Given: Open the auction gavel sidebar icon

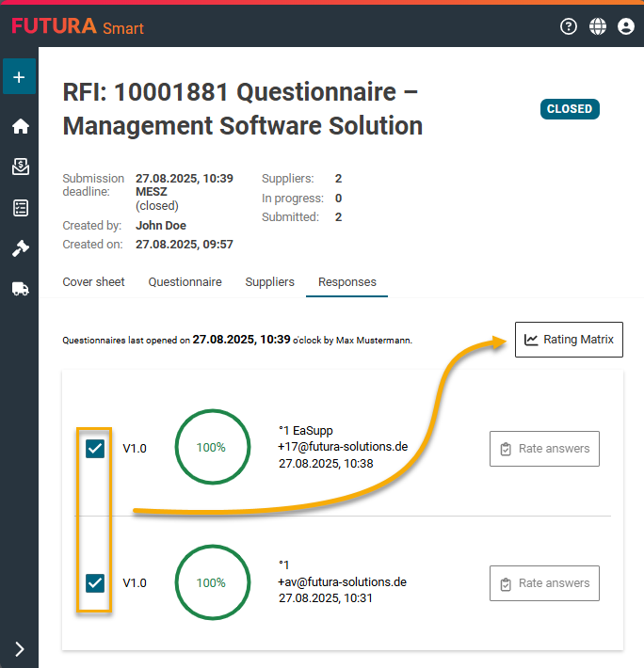Looking at the screenshot, I should pyautogui.click(x=20, y=248).
